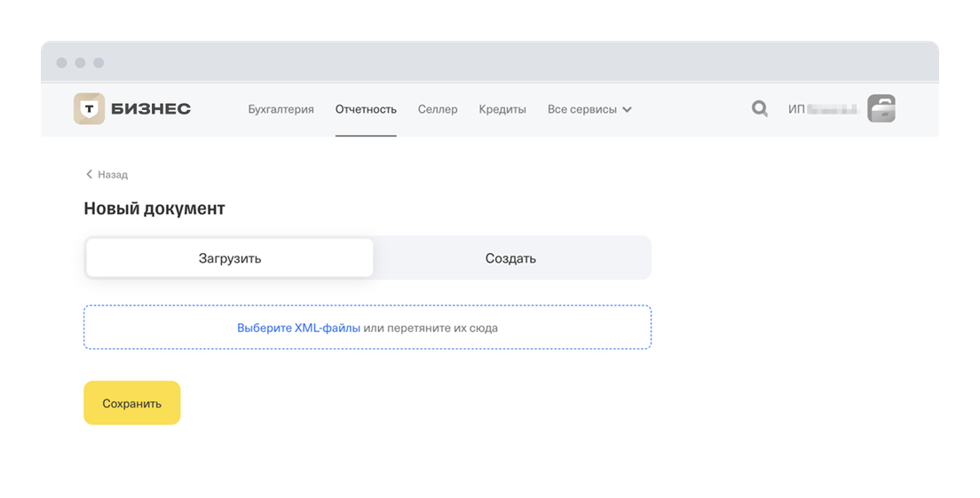Open the ИП account name menu
This screenshot has width=980, height=498.
[x=822, y=109]
